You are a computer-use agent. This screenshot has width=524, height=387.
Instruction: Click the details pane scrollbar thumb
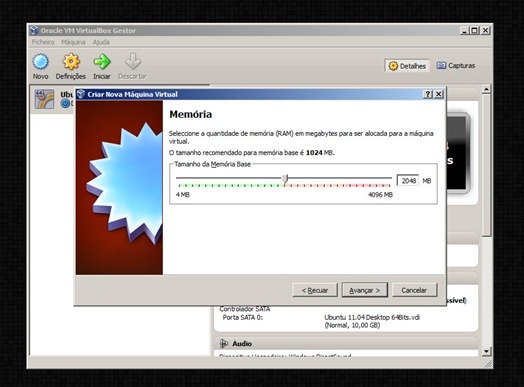tap(486, 165)
